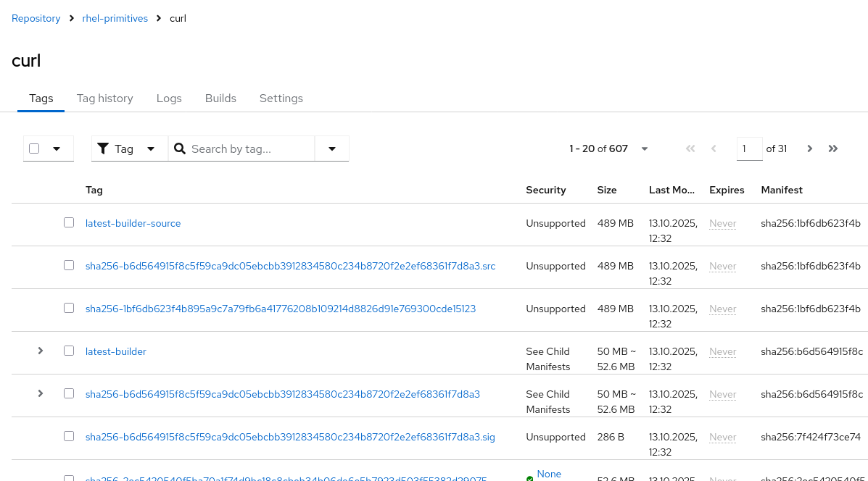This screenshot has height=481, width=868.
Task: Click the Expires column header
Action: [x=727, y=190]
